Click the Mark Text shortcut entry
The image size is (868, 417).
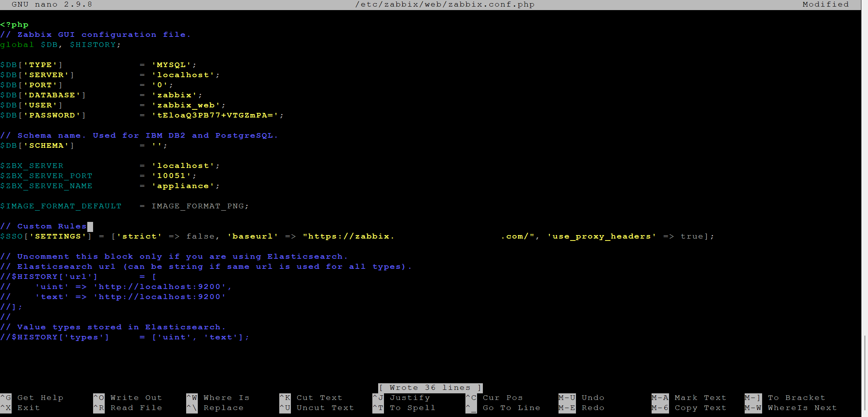click(689, 398)
